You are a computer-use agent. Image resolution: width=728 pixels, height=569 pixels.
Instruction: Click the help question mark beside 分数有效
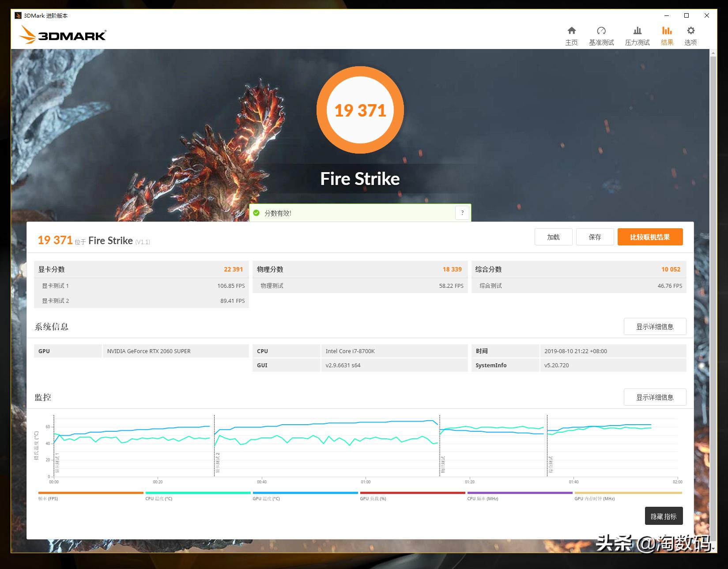(462, 212)
